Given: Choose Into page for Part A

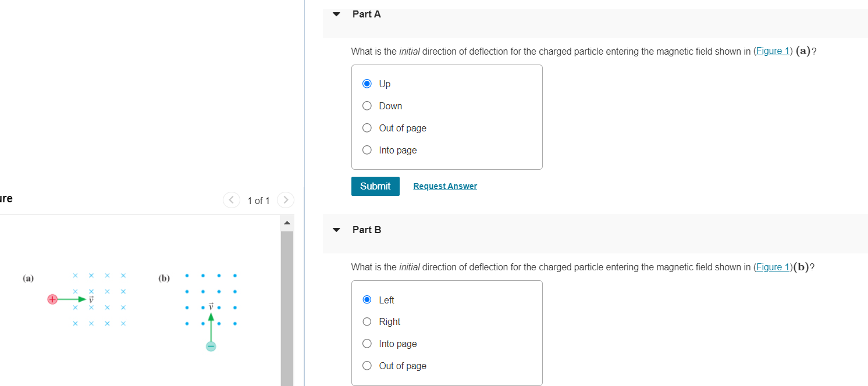Looking at the screenshot, I should [367, 149].
